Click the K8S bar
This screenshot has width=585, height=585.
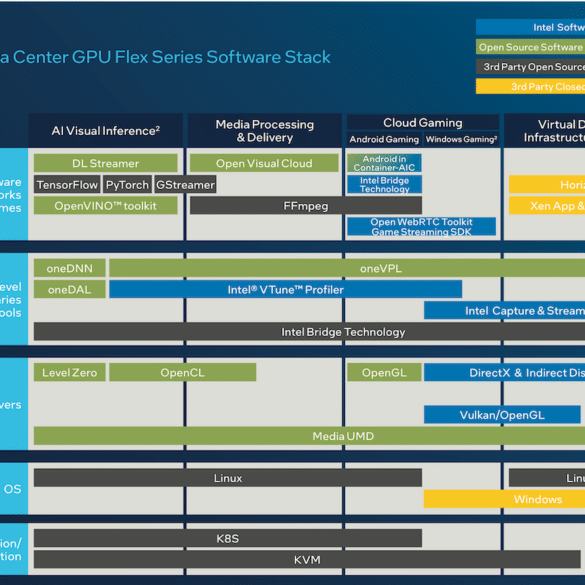click(228, 538)
